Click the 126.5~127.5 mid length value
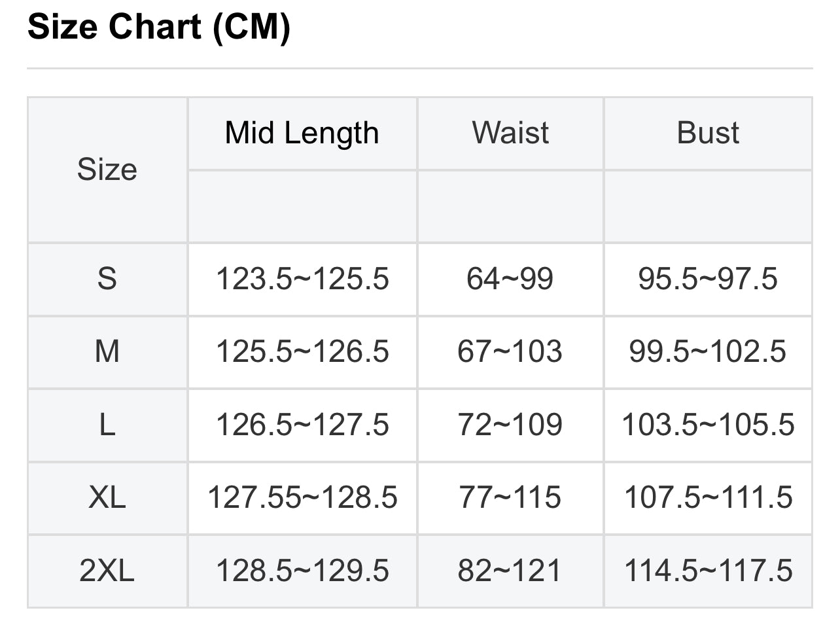The image size is (840, 623). (302, 425)
